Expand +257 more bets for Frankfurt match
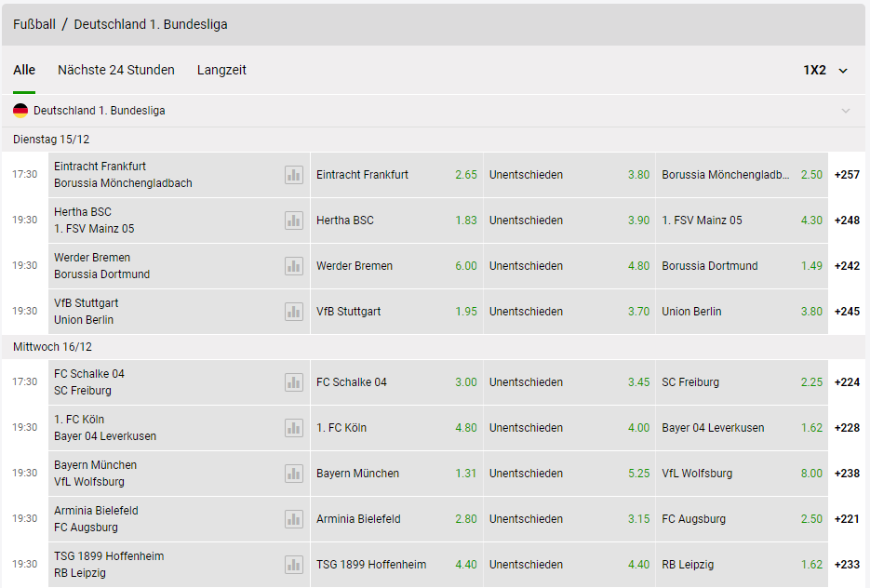This screenshot has width=870, height=588. [x=847, y=175]
